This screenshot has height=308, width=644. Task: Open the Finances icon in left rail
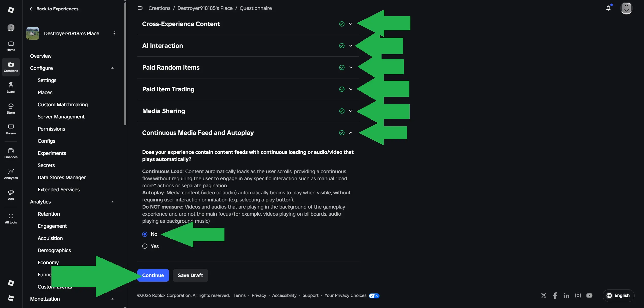click(11, 153)
